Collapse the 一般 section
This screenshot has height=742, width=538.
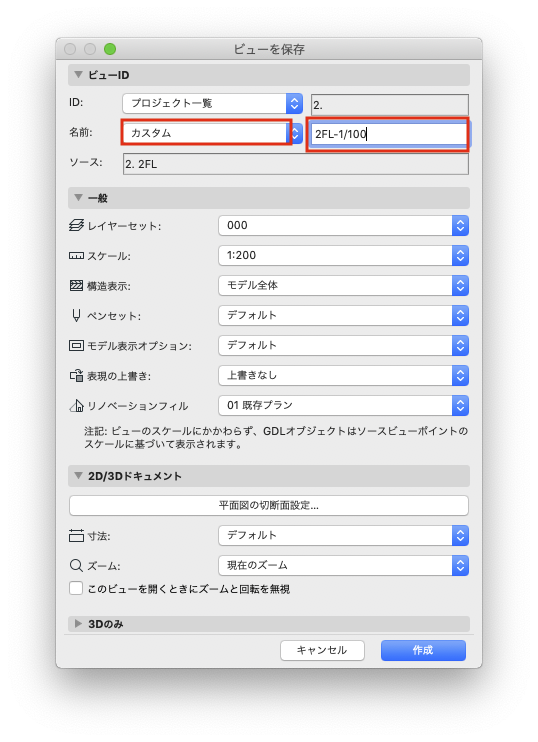click(x=79, y=198)
